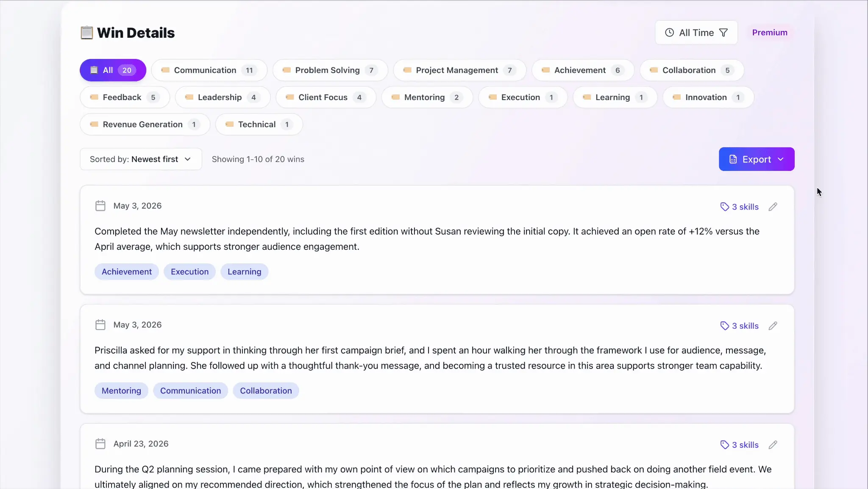Click the Achievement tag on the newsletter win
Image resolution: width=868 pixels, height=489 pixels.
click(127, 271)
